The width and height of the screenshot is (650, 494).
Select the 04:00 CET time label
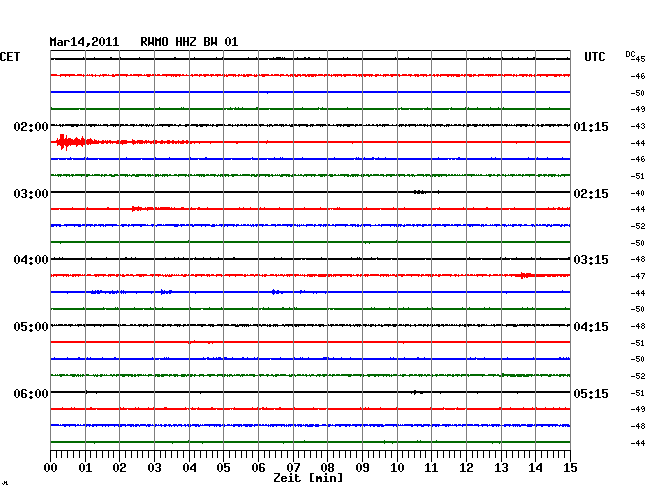(31, 260)
